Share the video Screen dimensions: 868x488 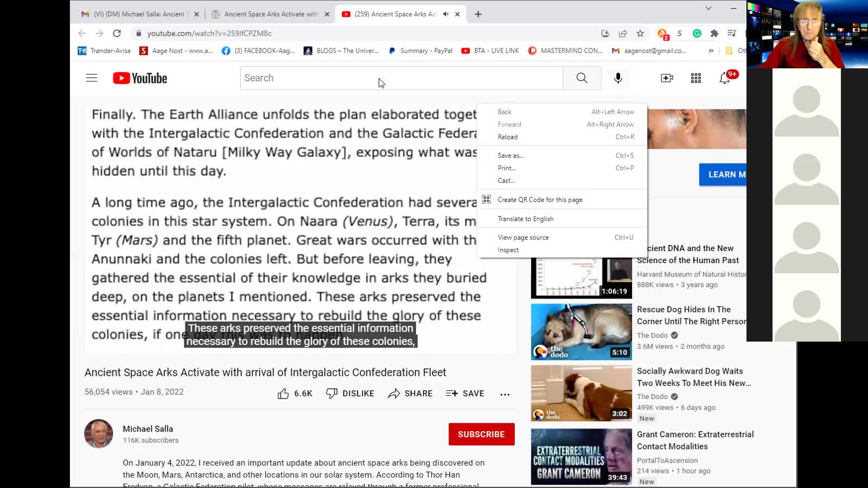(410, 394)
